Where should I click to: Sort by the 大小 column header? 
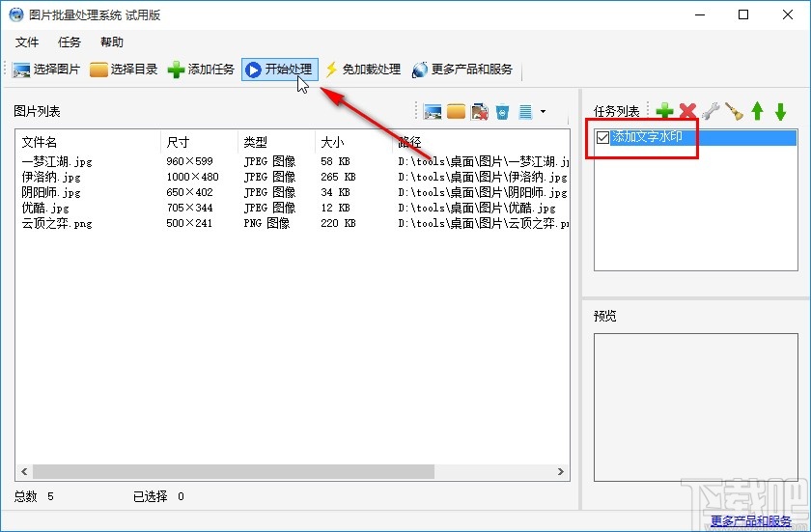353,142
